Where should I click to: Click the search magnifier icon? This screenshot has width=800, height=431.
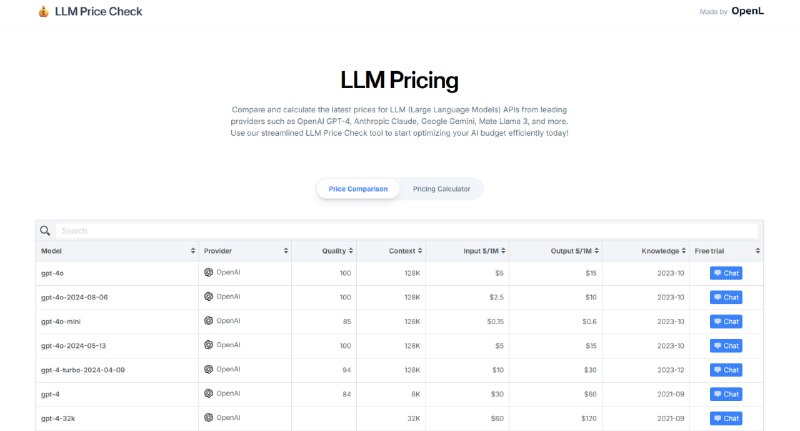45,231
